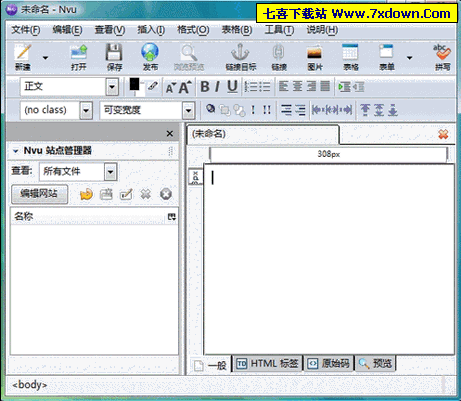
Task: Open the 插入(I) menu
Action: click(x=151, y=30)
